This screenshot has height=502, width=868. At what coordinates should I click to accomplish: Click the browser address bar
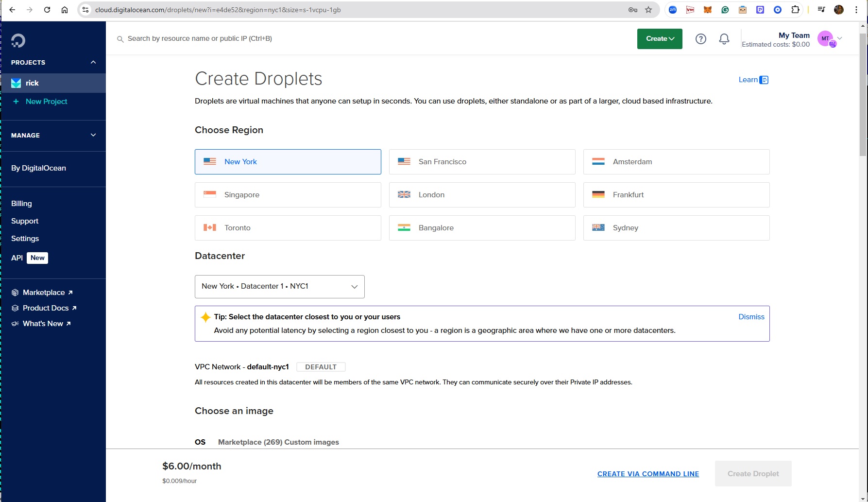359,10
